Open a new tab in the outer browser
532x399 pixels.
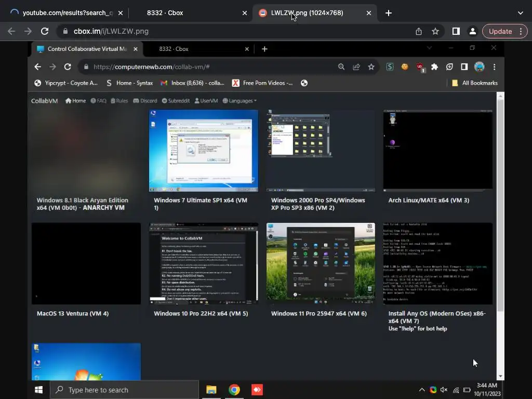pyautogui.click(x=389, y=13)
